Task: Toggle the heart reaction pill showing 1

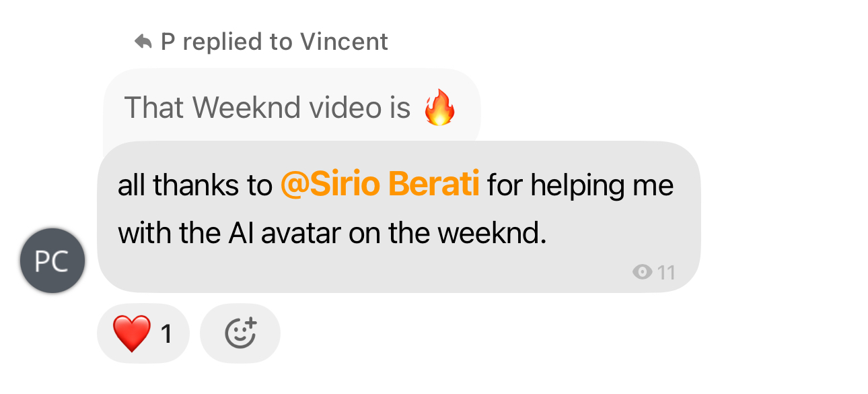Action: [x=143, y=333]
